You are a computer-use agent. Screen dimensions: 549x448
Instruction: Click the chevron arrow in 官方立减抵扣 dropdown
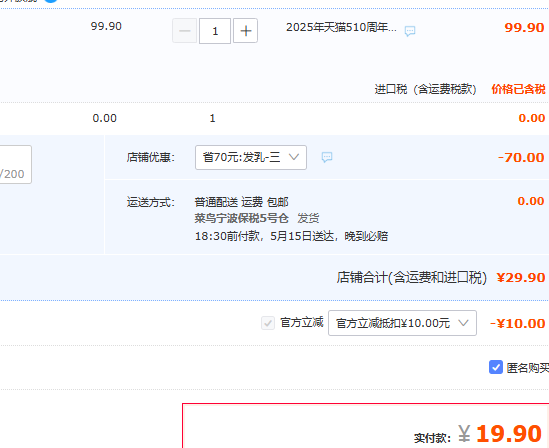pos(463,323)
